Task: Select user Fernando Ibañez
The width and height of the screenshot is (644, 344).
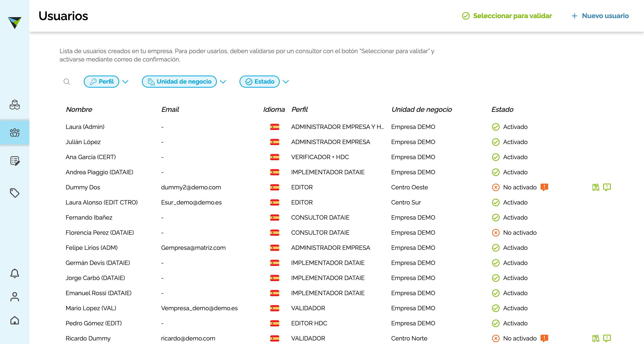Action: tap(89, 217)
